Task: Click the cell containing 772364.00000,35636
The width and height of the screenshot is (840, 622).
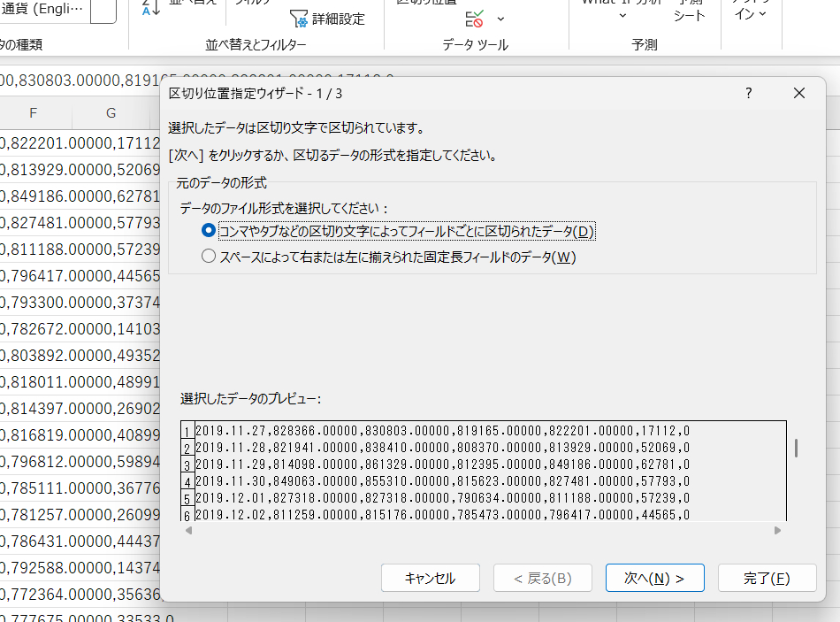Action: tap(80, 594)
